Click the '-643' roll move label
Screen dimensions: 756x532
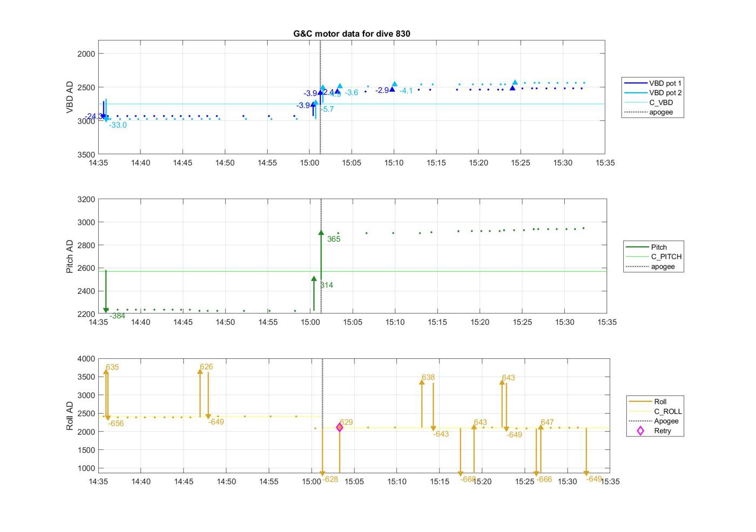pyautogui.click(x=441, y=434)
